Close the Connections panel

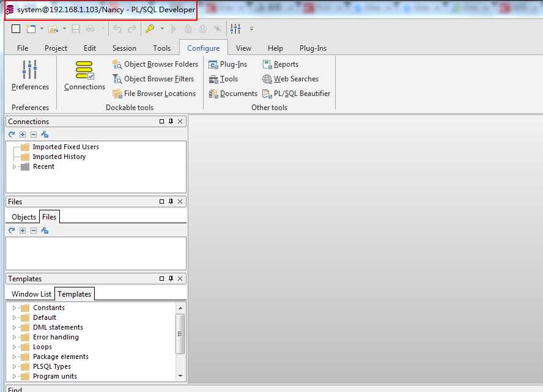point(180,121)
